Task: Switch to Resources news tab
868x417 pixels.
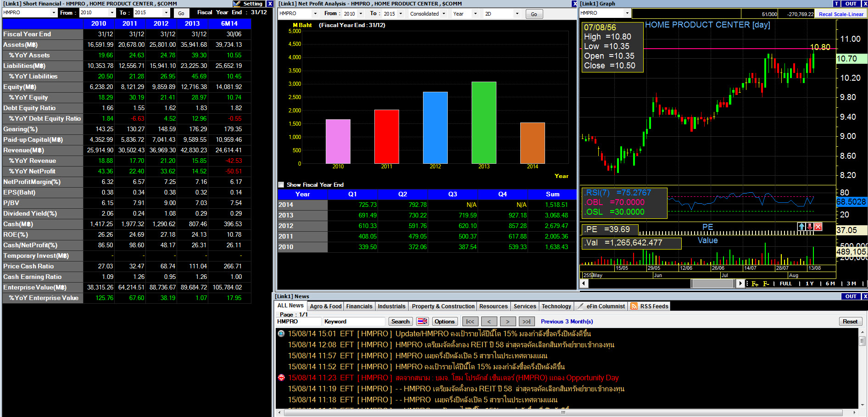Action: 494,306
